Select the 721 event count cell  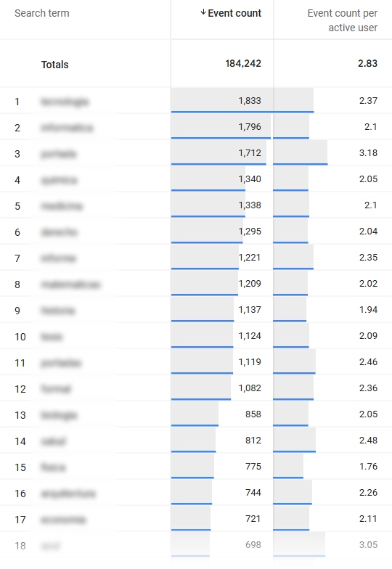point(253,518)
